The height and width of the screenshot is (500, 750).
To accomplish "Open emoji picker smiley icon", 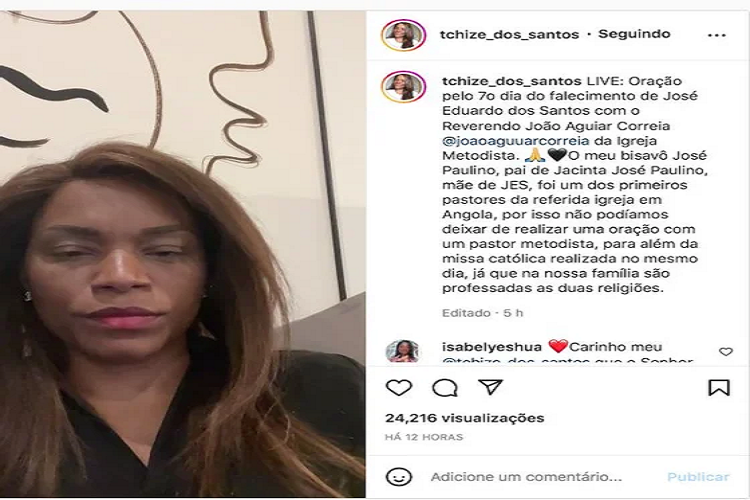I will click(398, 477).
